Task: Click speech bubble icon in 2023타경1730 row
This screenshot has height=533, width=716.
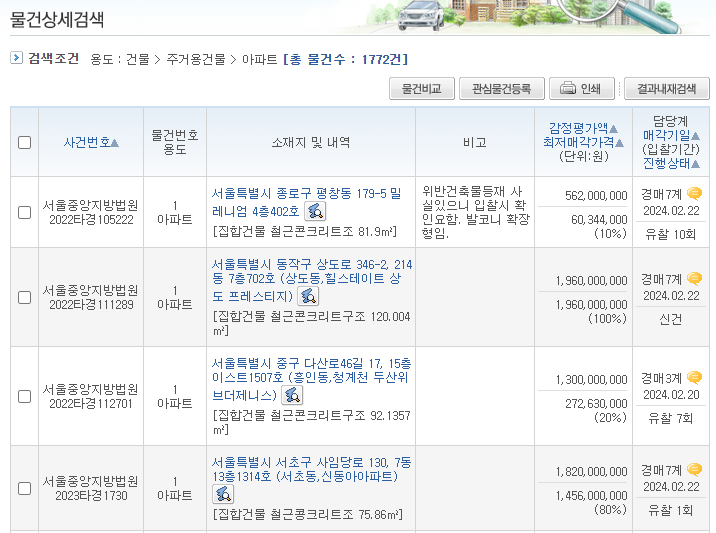Action: point(695,470)
